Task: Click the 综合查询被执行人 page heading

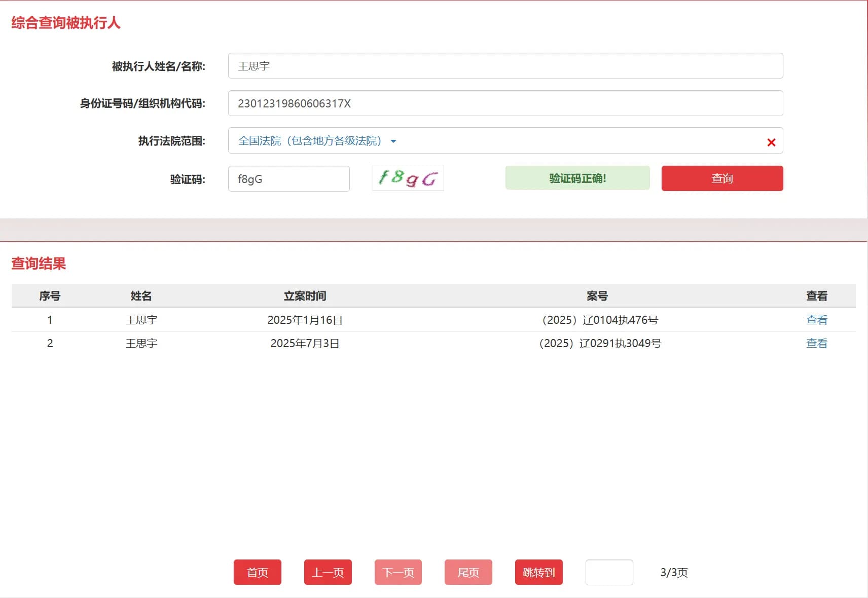Action: (66, 23)
